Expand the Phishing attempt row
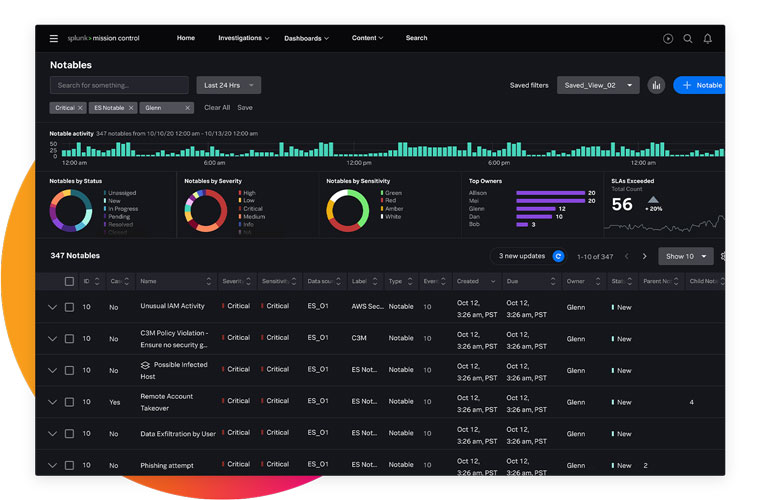The width and height of the screenshot is (760, 500). tap(52, 465)
